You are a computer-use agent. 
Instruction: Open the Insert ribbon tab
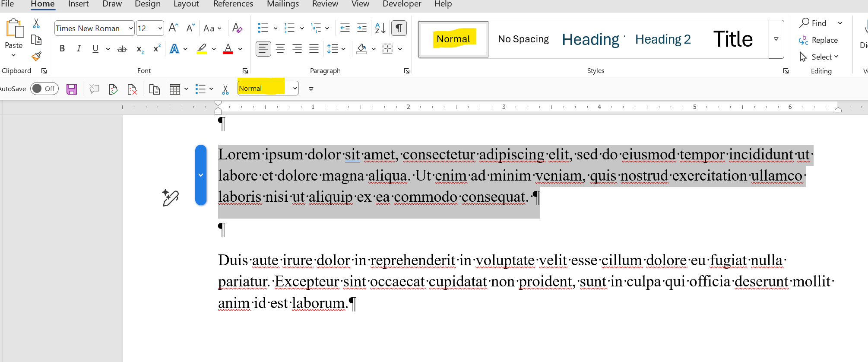tap(78, 4)
